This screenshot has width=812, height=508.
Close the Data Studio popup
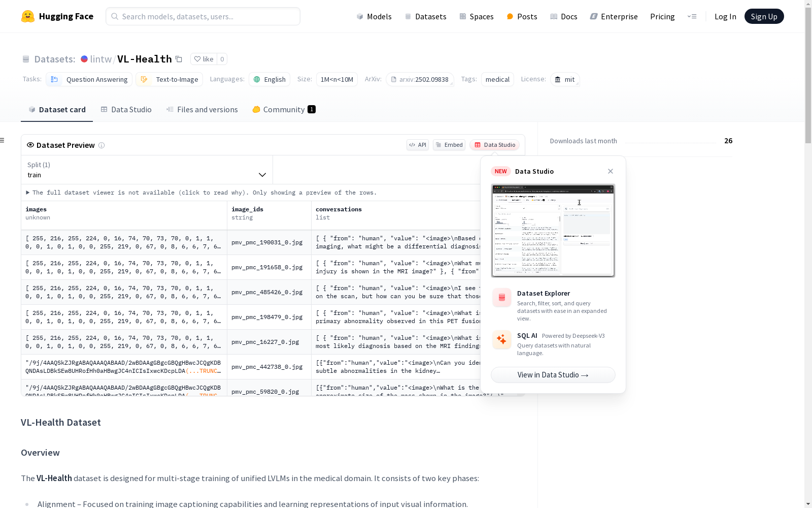(x=611, y=171)
